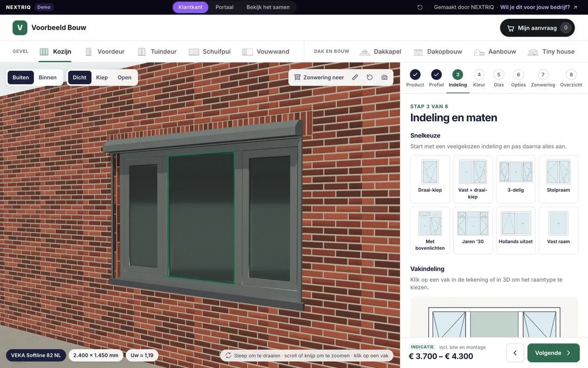This screenshot has height=368, width=588.
Task: Click the NEXTRIQ logo text
Action: pyautogui.click(x=18, y=7)
